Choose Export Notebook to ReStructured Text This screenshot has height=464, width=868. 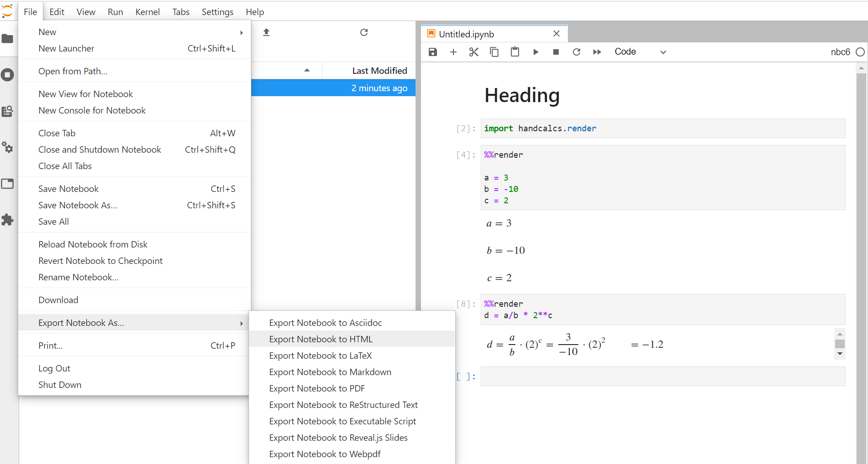(352, 405)
